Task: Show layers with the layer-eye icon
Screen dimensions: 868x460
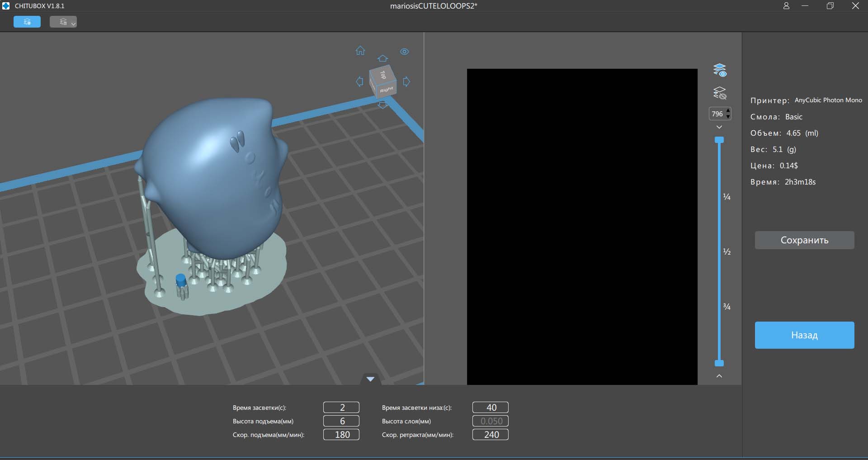Action: pyautogui.click(x=719, y=70)
